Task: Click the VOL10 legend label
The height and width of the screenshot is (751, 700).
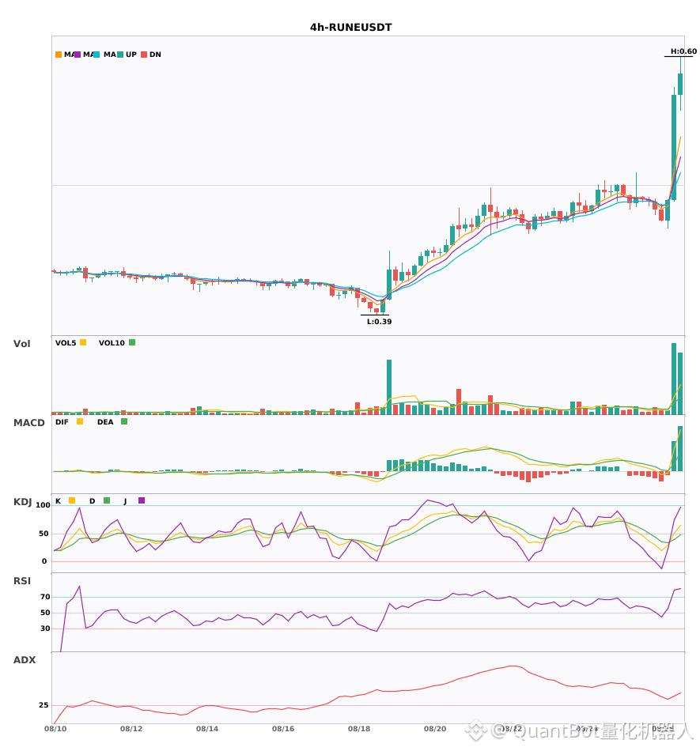Action: coord(112,343)
